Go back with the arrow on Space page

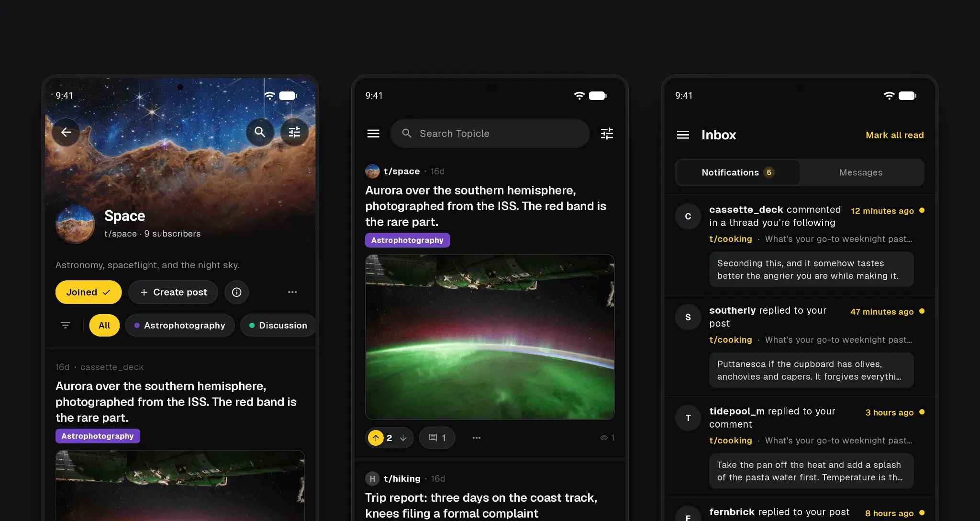tap(66, 132)
